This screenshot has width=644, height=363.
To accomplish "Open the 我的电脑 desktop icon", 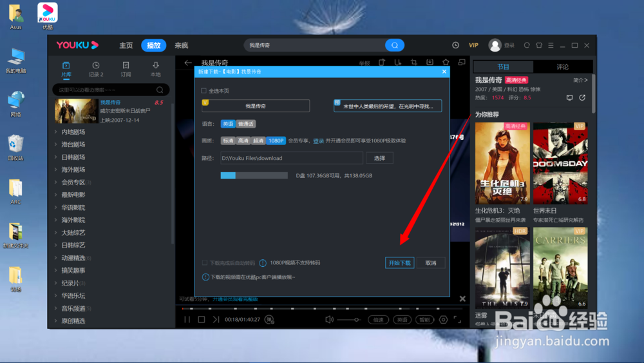I will tap(15, 61).
